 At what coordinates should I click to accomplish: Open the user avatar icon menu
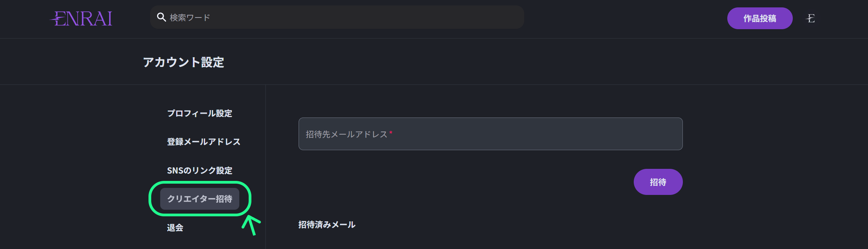(x=811, y=18)
